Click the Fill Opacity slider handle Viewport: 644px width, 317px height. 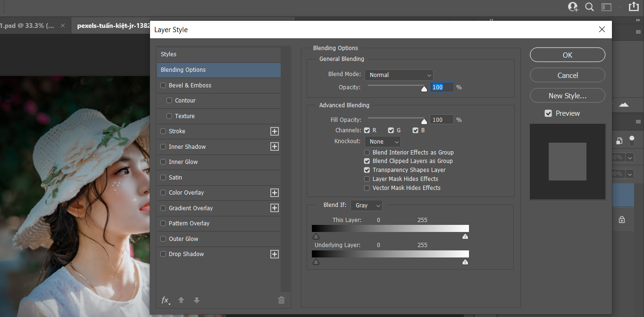424,121
